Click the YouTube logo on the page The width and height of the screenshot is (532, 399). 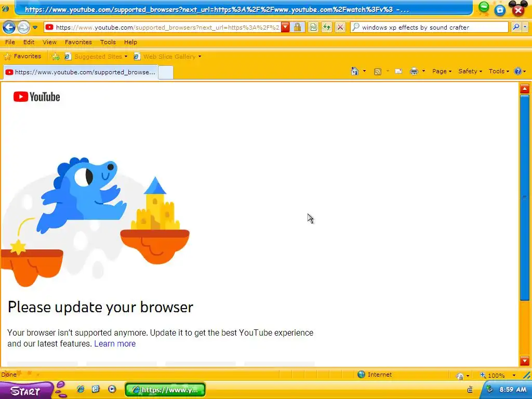37,97
